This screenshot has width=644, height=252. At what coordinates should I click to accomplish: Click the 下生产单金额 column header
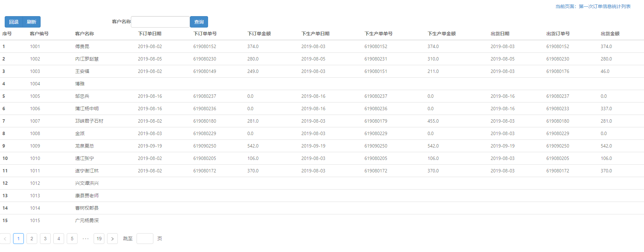(x=442, y=34)
